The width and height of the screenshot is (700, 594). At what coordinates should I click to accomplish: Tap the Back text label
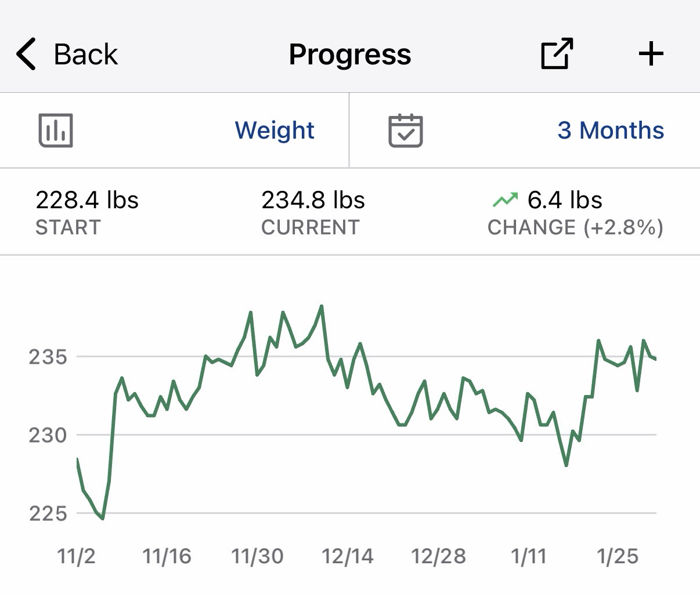tap(86, 55)
